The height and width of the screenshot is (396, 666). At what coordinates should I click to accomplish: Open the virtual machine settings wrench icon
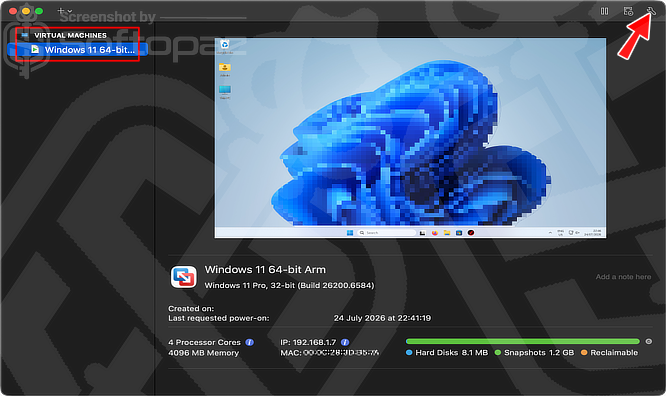point(651,11)
